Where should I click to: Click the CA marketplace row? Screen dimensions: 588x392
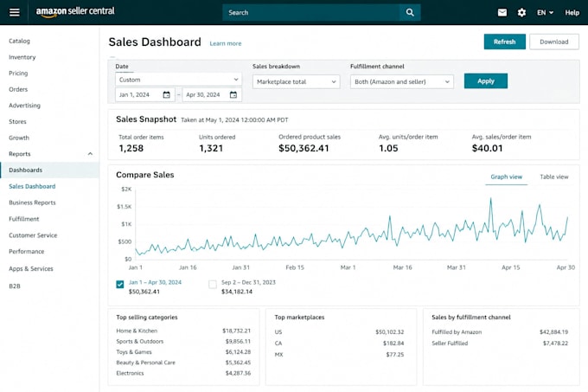339,344
